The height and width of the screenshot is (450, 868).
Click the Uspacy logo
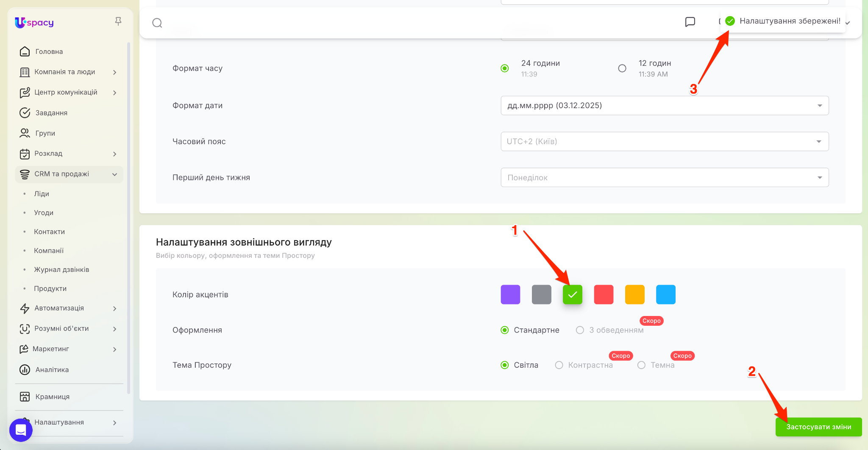point(34,22)
